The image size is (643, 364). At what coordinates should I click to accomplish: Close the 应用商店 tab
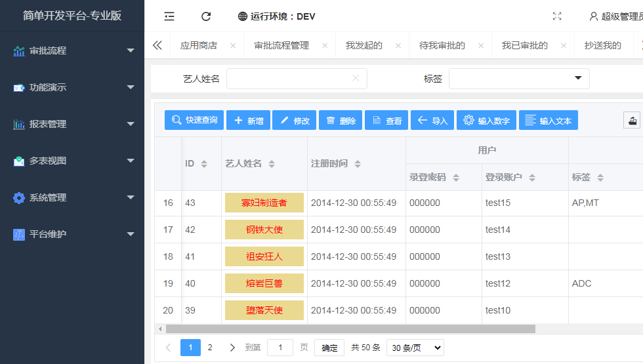(x=232, y=46)
